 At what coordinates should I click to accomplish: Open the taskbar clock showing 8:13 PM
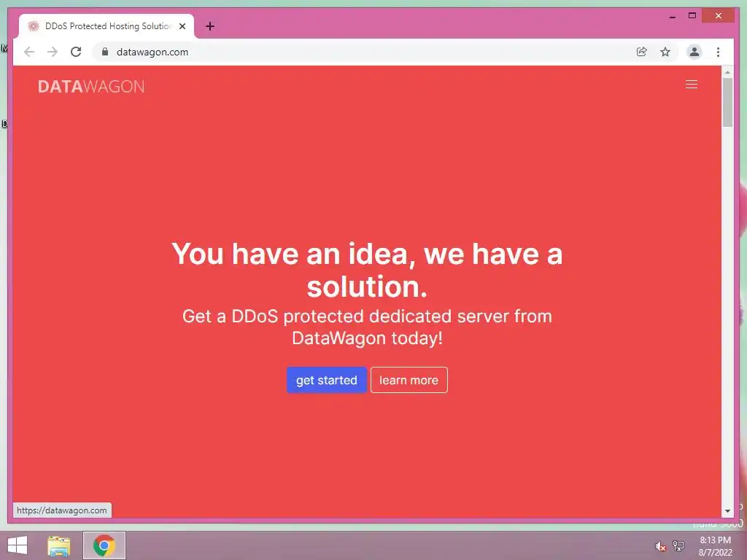pos(715,546)
